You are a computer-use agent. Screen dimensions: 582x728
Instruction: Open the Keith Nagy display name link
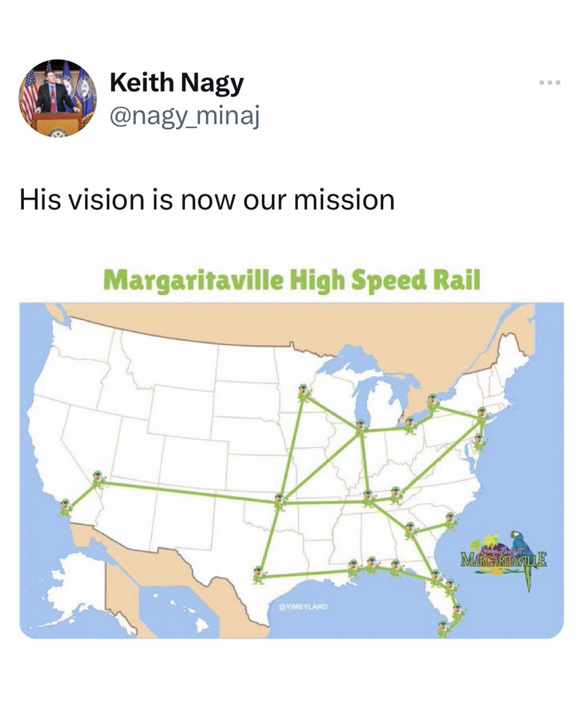(x=176, y=83)
